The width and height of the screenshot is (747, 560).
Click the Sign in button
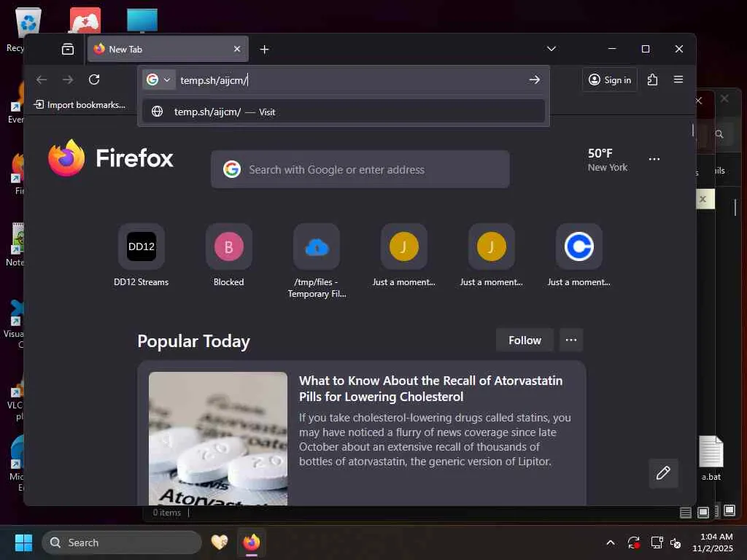[610, 80]
